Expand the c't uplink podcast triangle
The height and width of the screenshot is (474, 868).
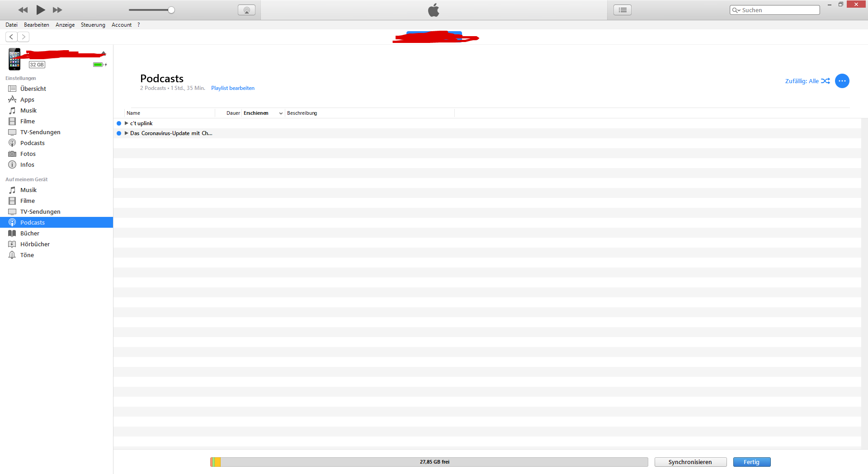[x=127, y=123]
